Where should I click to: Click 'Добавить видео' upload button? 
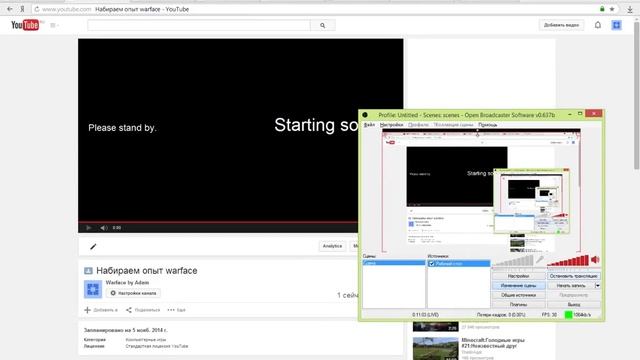pos(561,25)
